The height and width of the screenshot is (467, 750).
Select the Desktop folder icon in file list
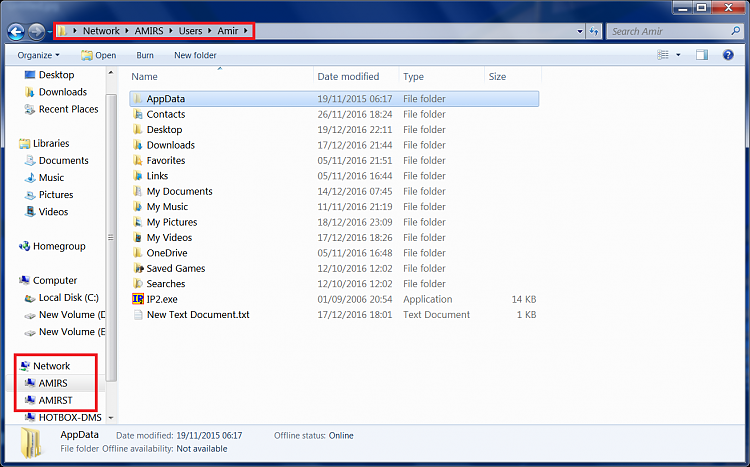tap(138, 130)
